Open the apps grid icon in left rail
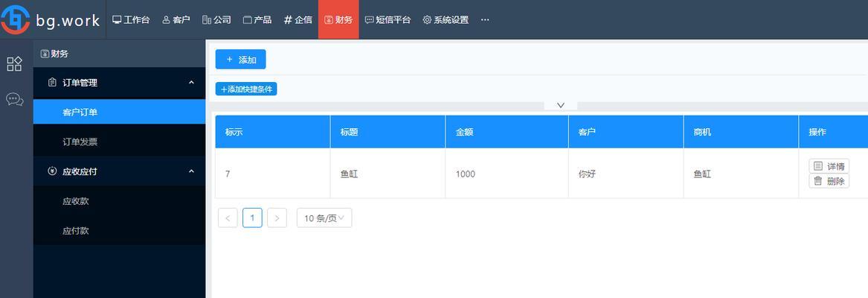 (14, 63)
